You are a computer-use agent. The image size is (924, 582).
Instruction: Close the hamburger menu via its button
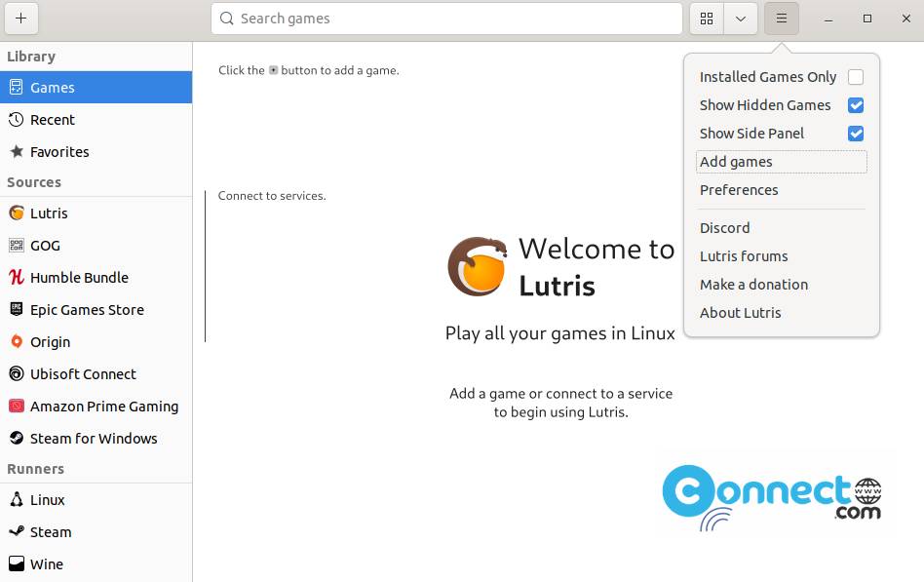782,19
